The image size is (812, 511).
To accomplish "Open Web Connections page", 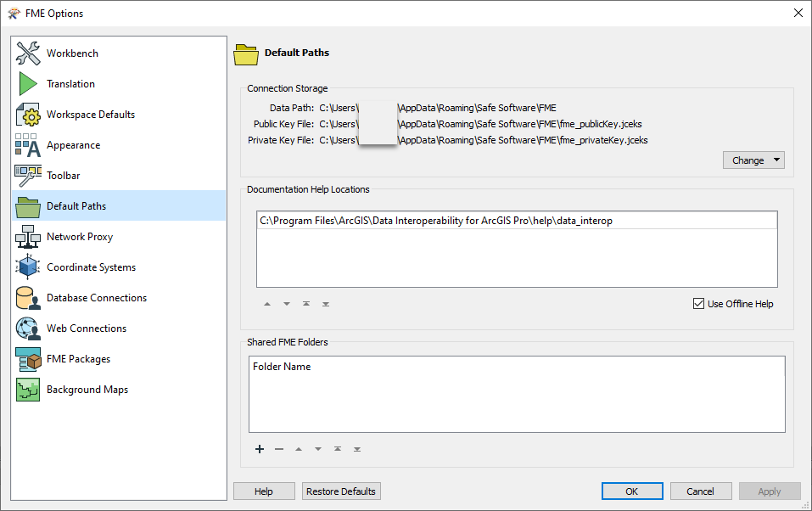I will pos(86,328).
